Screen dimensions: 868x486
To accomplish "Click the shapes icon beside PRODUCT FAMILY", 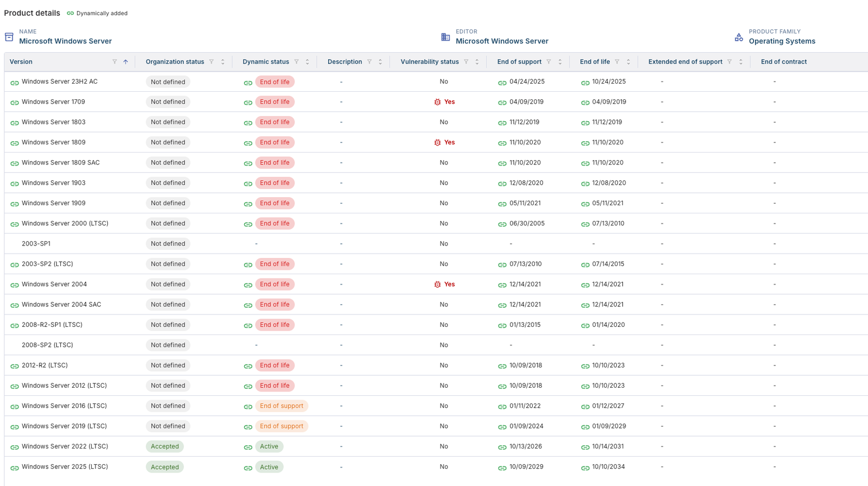I will click(739, 37).
